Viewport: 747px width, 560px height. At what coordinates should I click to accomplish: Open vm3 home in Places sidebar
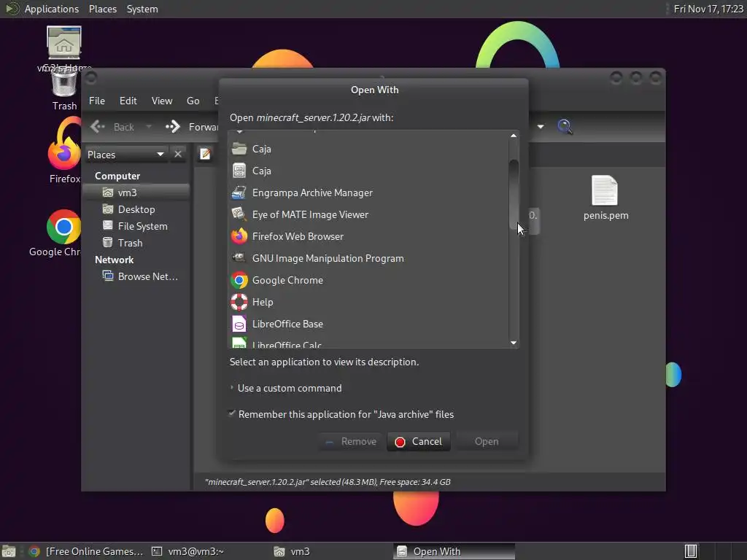[127, 192]
